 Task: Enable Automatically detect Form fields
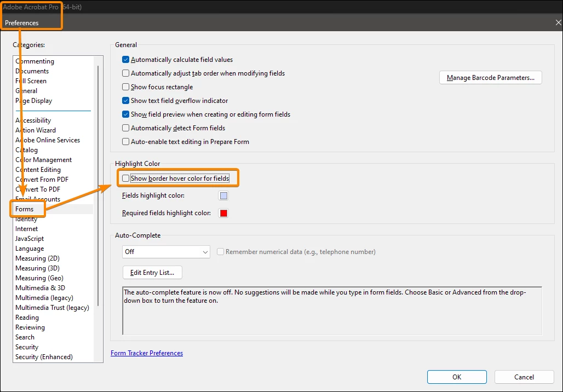(x=125, y=128)
